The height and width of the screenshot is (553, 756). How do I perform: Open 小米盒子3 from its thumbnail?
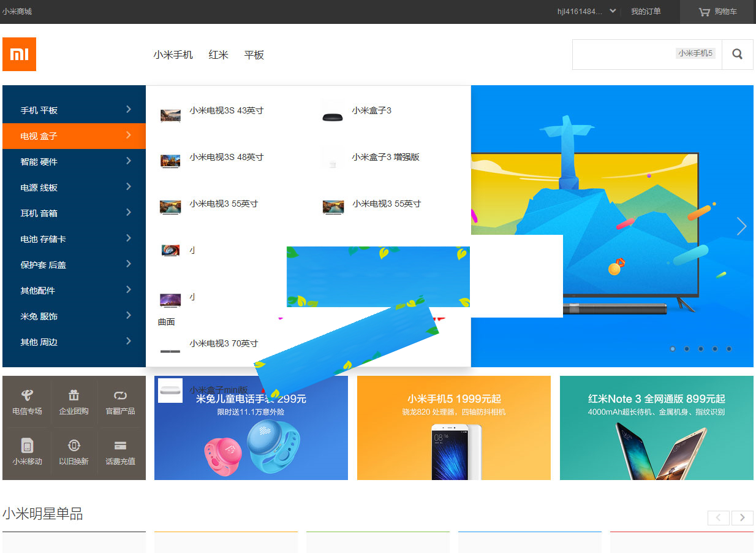(x=333, y=113)
